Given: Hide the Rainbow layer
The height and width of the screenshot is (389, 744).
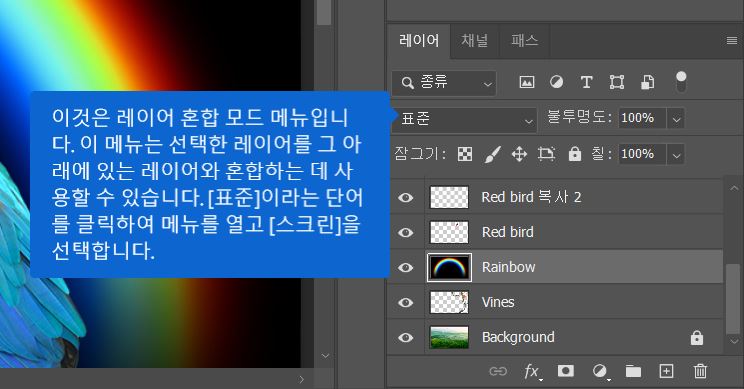Looking at the screenshot, I should point(405,268).
